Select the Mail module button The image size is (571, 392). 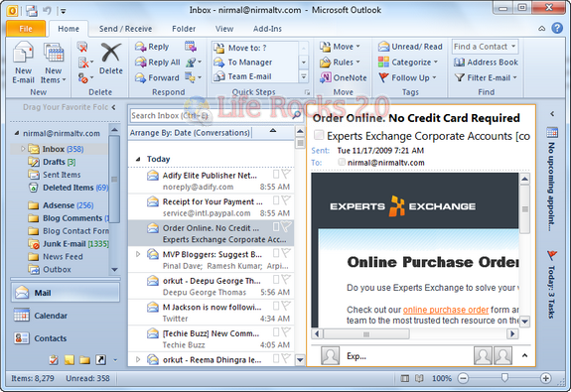66,293
